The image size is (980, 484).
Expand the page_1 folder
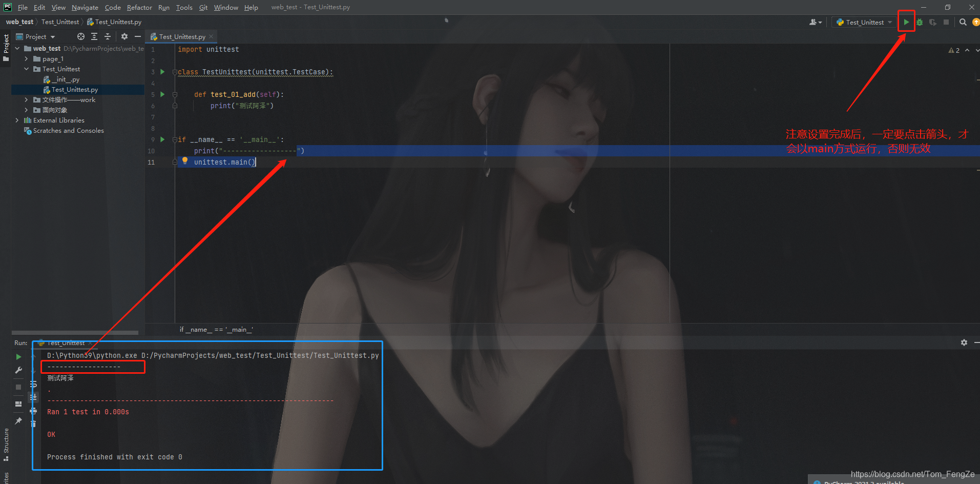[x=27, y=59]
